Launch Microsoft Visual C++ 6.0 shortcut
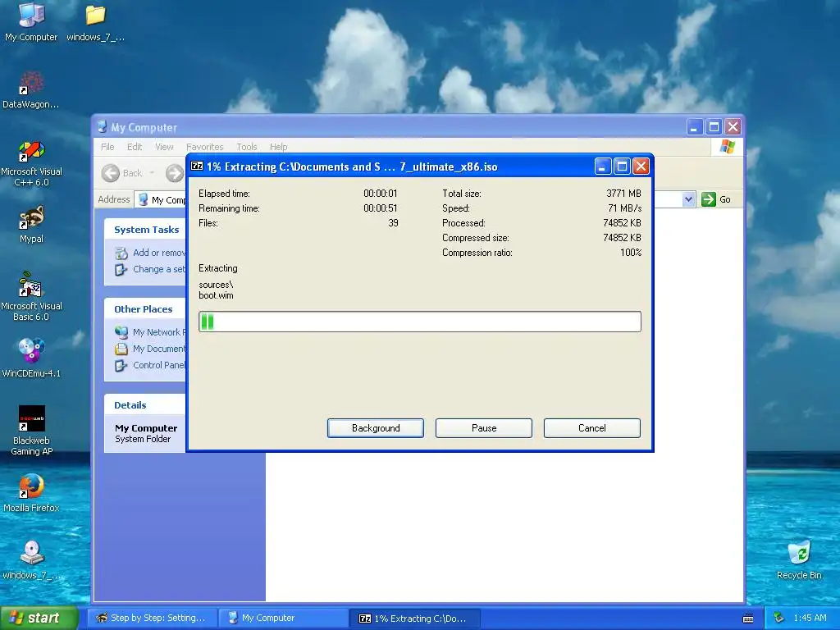840x630 pixels. point(31,162)
